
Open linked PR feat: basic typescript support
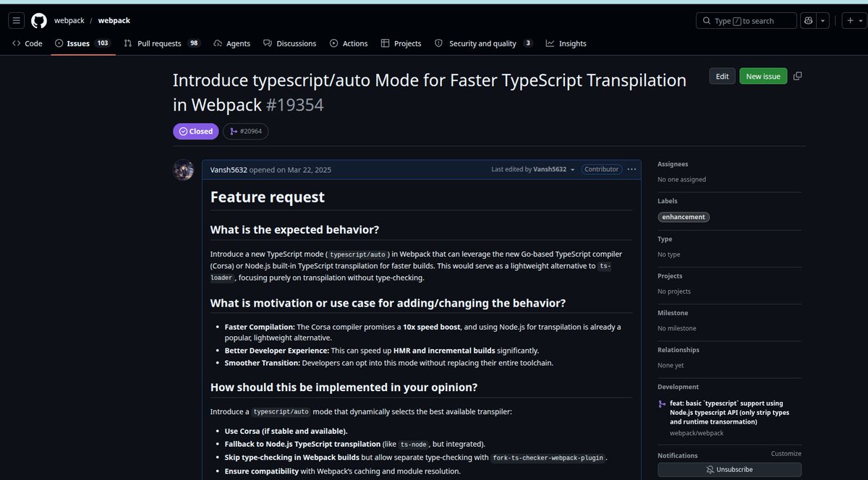(729, 412)
